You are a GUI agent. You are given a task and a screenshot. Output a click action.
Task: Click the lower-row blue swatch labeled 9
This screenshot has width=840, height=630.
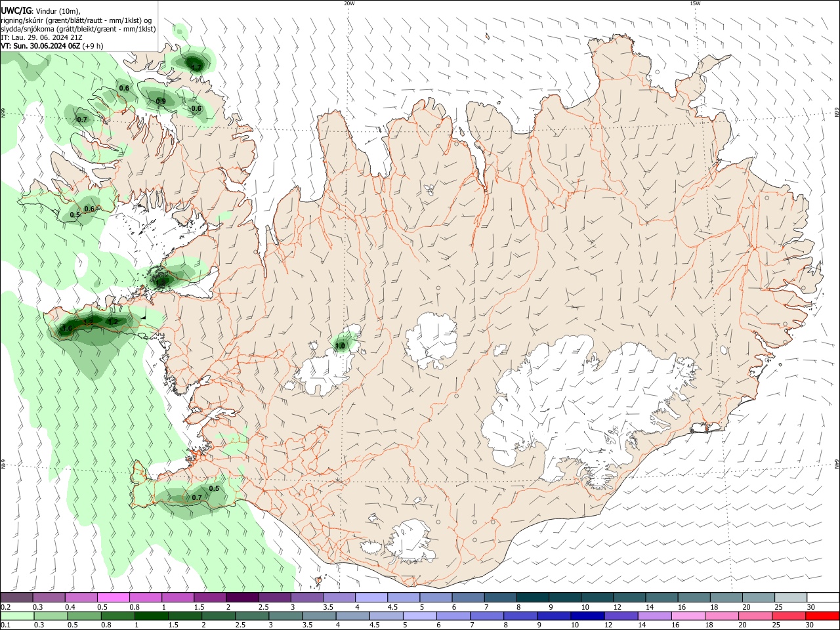click(x=555, y=616)
